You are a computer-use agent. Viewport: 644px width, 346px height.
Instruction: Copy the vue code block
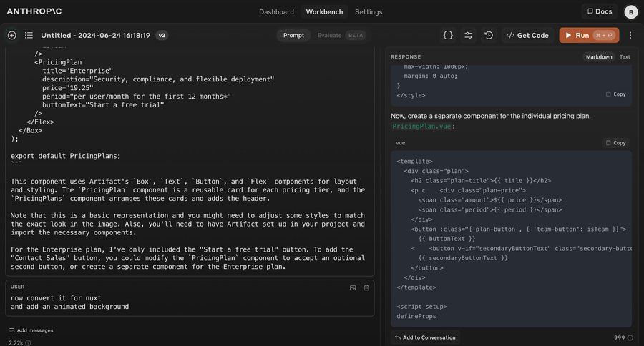coord(615,143)
